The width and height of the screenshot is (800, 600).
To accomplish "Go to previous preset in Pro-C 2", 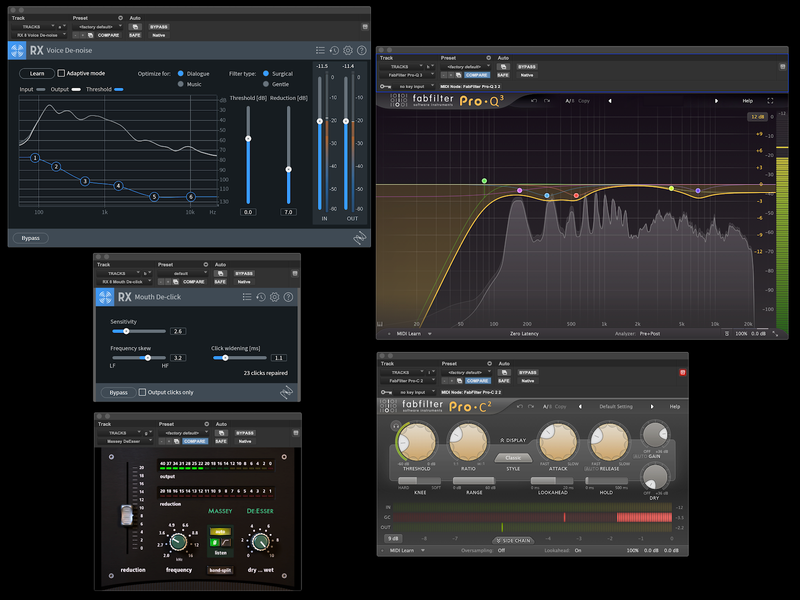I will [580, 407].
